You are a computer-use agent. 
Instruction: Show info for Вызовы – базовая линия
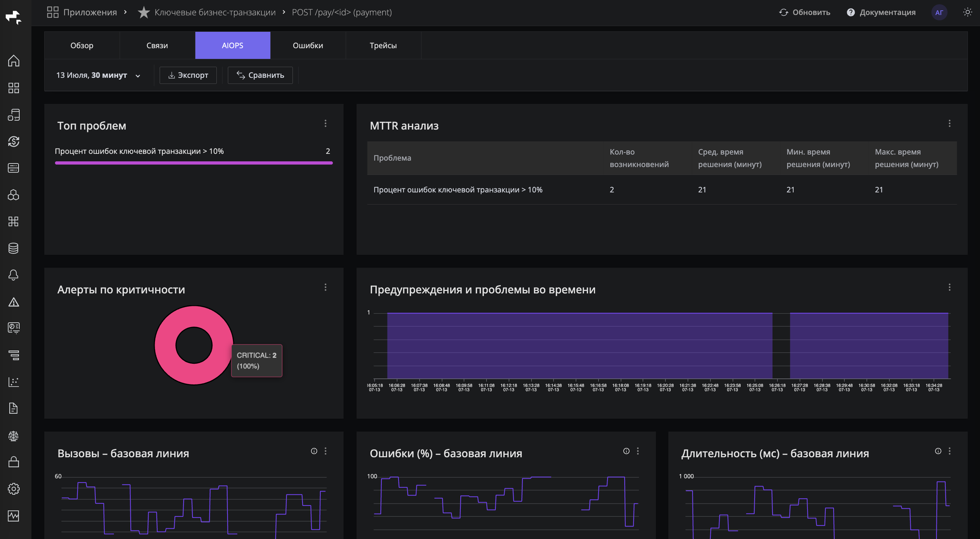click(314, 451)
